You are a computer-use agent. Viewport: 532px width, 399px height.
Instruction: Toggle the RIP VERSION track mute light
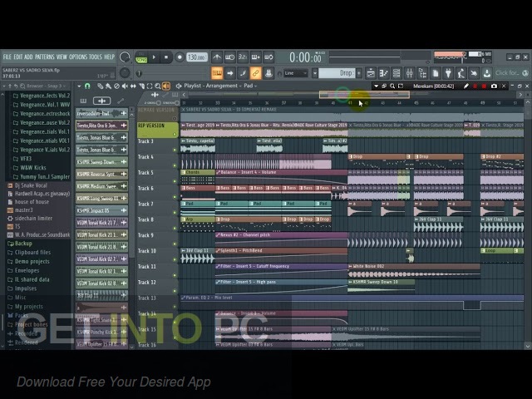coord(175,135)
